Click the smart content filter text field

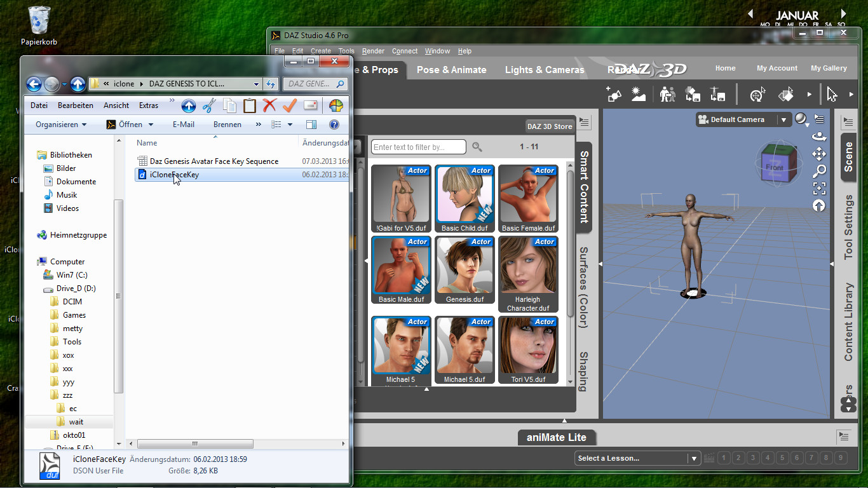tap(419, 147)
